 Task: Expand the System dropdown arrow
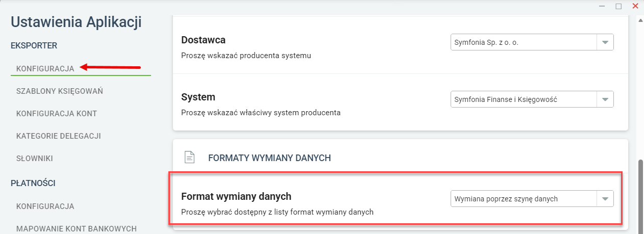click(x=605, y=99)
